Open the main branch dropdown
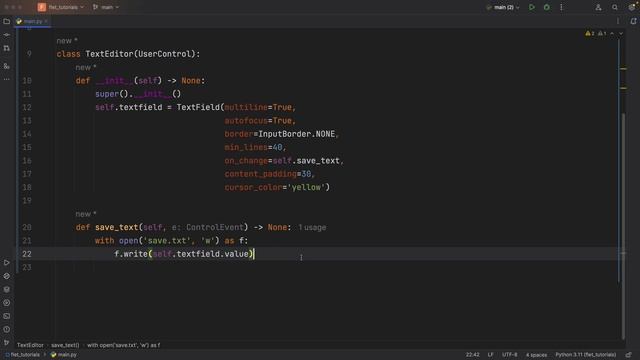640x360 pixels. (x=106, y=7)
